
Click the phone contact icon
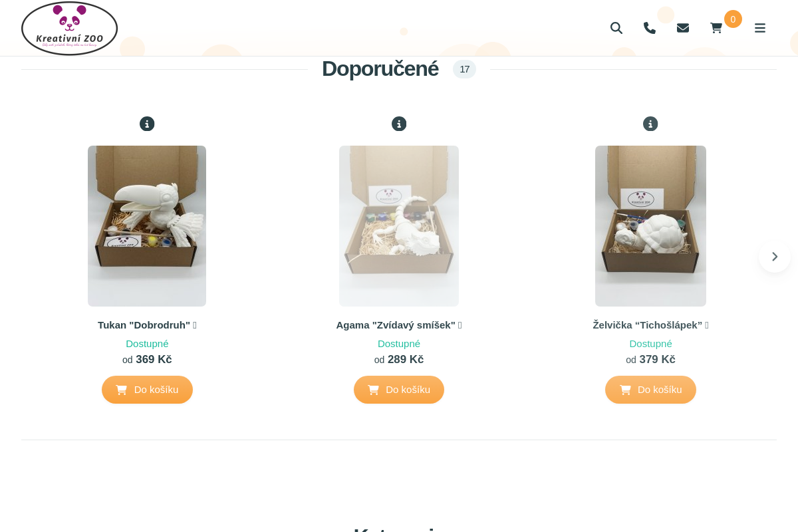click(650, 28)
